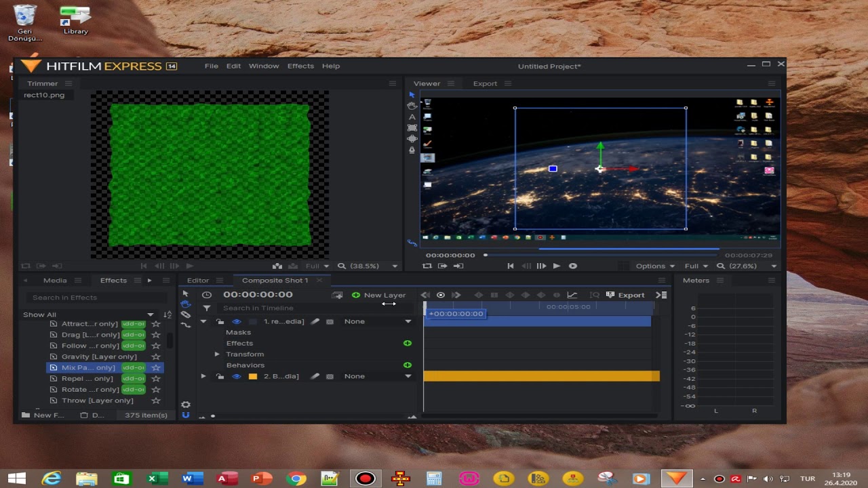Click the timeline Export button
Screen dimensions: 868x488
click(625, 295)
